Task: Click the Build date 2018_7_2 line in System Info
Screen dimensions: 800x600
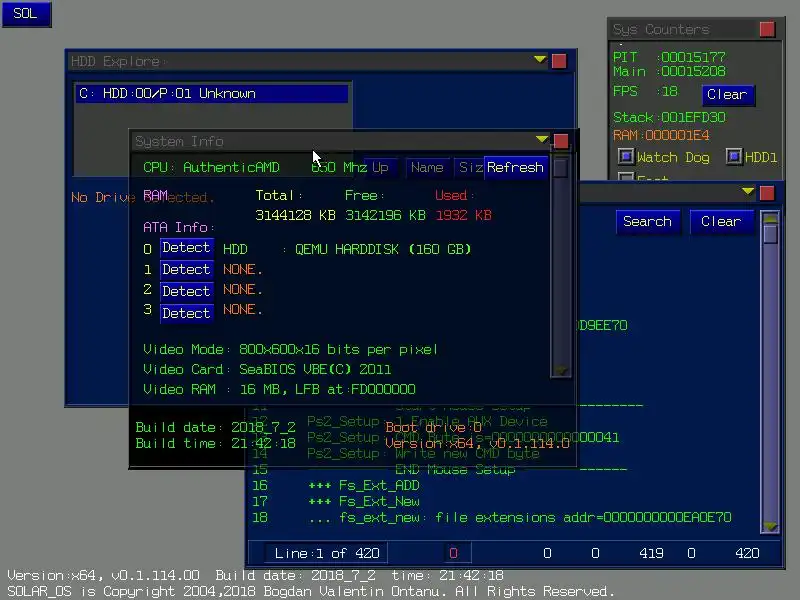Action: (x=216, y=427)
